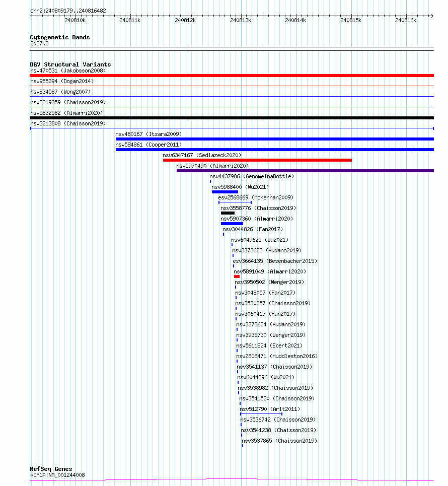Select nsv6347167 (Sedlazeck2020) label

[202, 155]
